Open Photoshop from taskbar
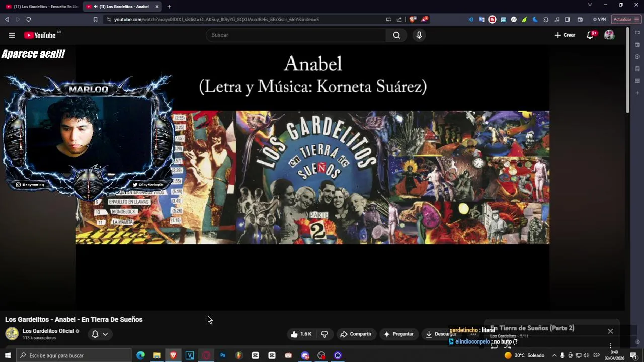Screen dimensions: 644x362 click(222, 355)
